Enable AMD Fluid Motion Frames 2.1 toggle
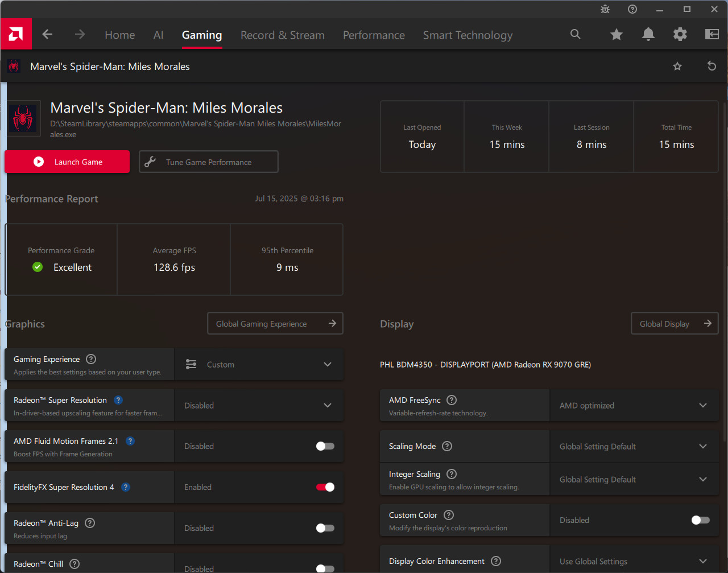The height and width of the screenshot is (573, 728). click(325, 446)
